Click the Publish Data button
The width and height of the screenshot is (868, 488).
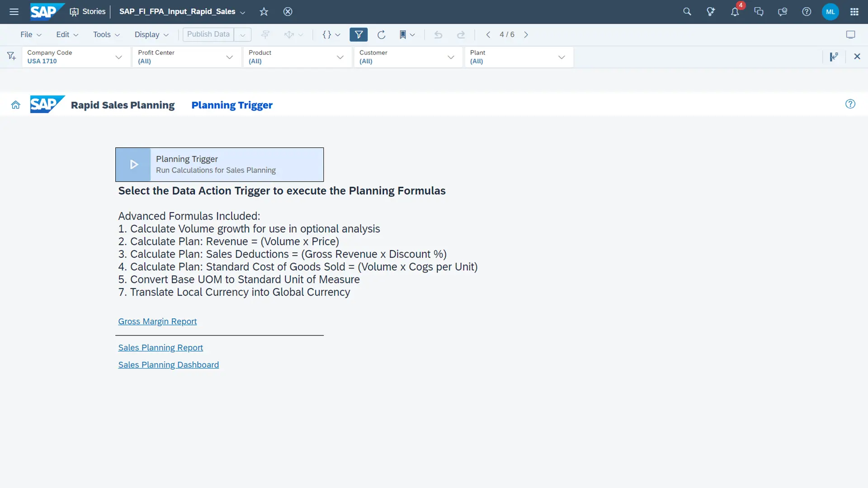click(208, 34)
